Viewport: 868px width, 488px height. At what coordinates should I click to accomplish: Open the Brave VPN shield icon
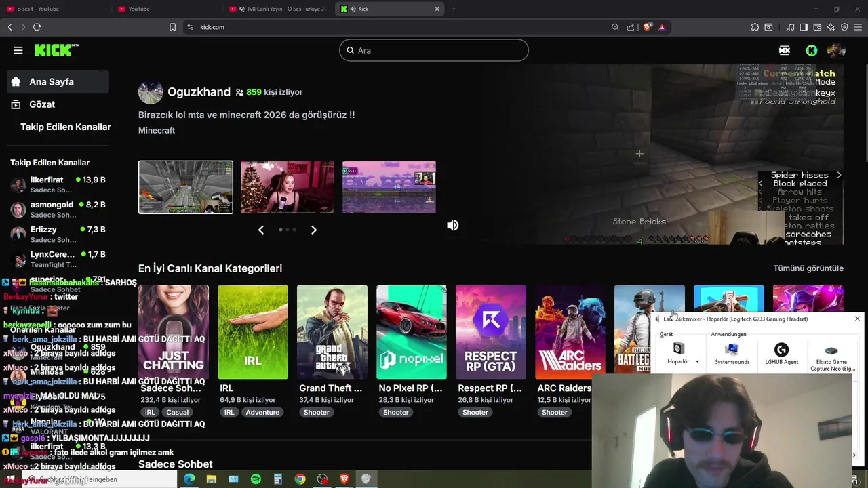coord(844,27)
